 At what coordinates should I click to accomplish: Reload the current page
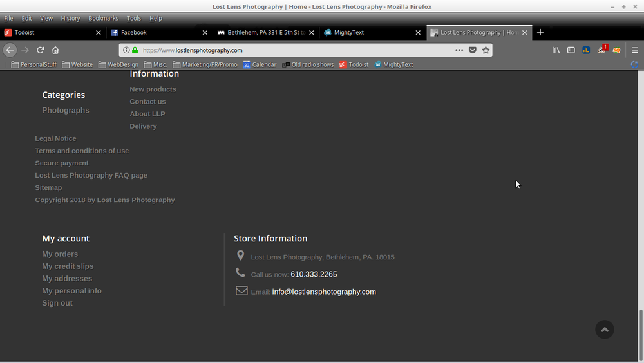pyautogui.click(x=40, y=50)
